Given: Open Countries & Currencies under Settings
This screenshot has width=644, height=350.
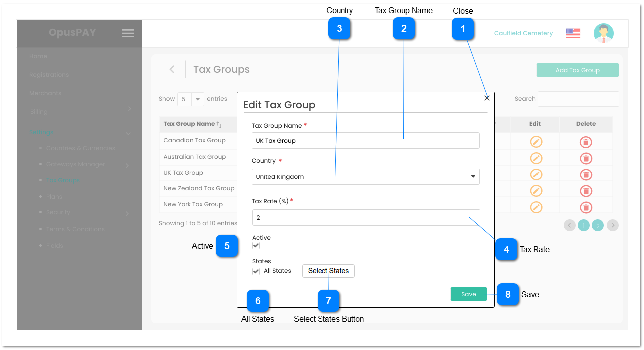Looking at the screenshot, I should coord(81,148).
